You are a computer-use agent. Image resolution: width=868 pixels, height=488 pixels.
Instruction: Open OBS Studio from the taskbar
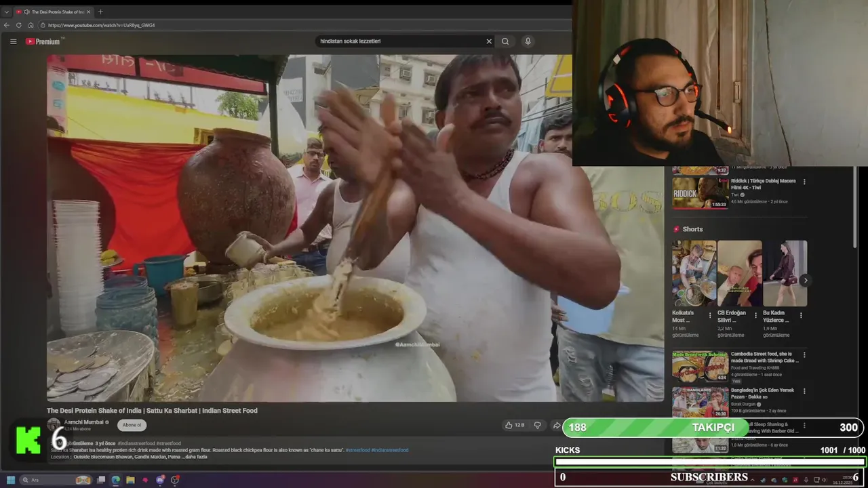175,480
